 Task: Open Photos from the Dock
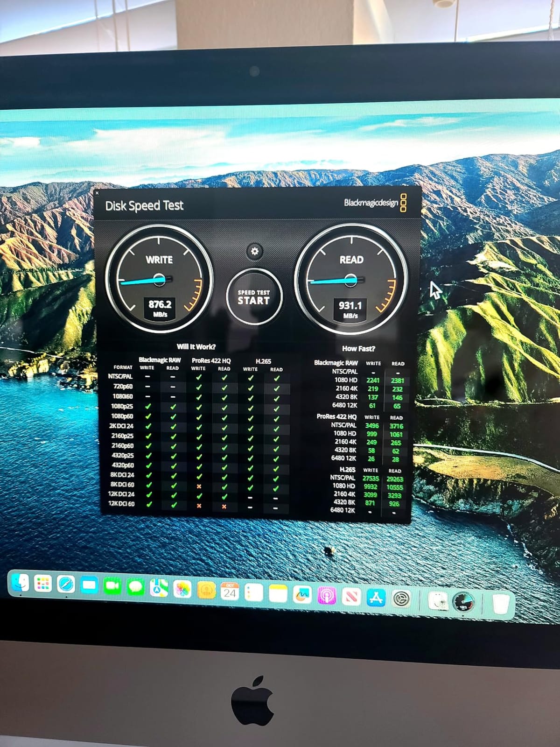pyautogui.click(x=182, y=590)
